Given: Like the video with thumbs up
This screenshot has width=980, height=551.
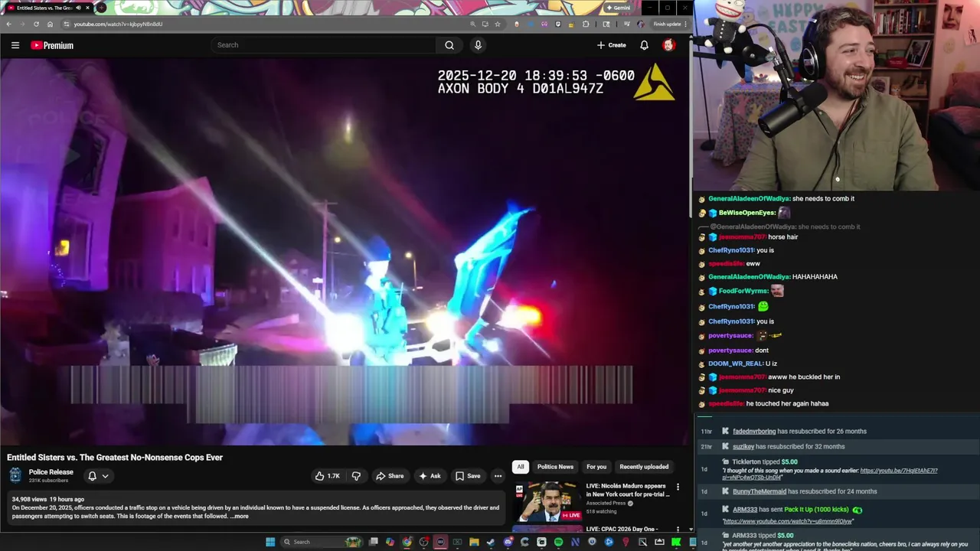Looking at the screenshot, I should [x=327, y=476].
